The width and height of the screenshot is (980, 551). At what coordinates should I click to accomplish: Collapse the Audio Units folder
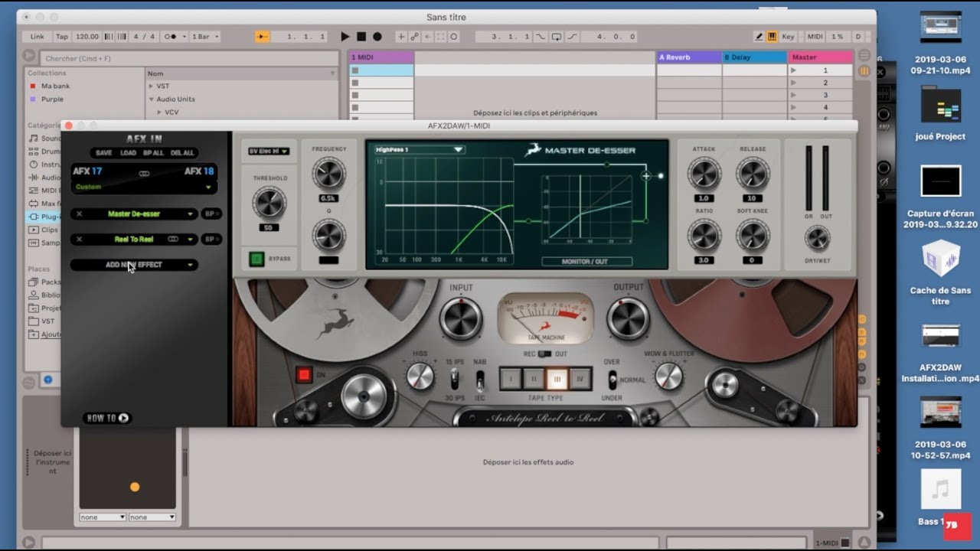point(152,99)
